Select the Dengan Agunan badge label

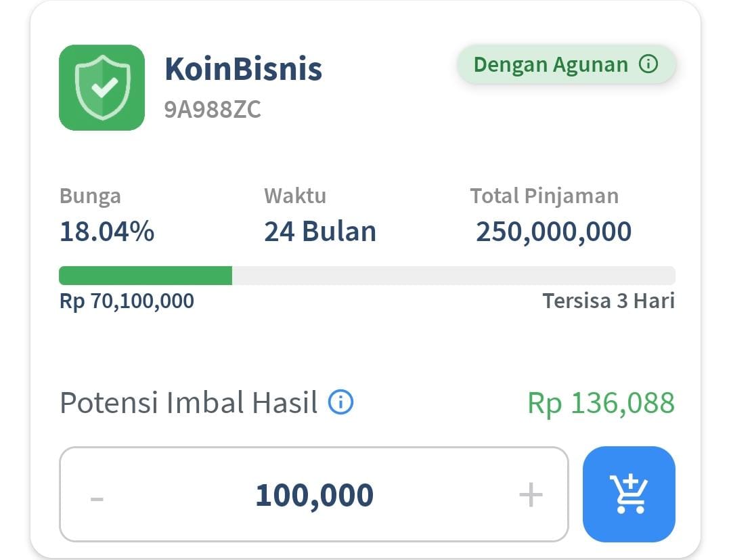coord(550,65)
